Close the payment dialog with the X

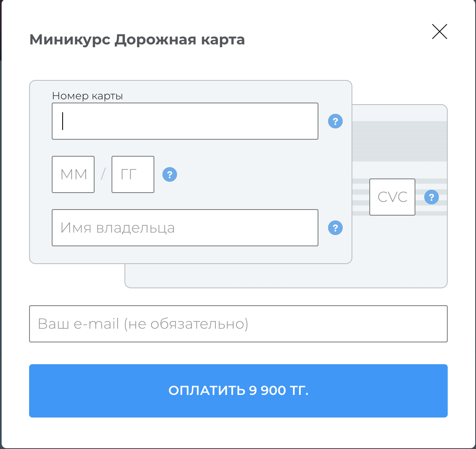(439, 31)
